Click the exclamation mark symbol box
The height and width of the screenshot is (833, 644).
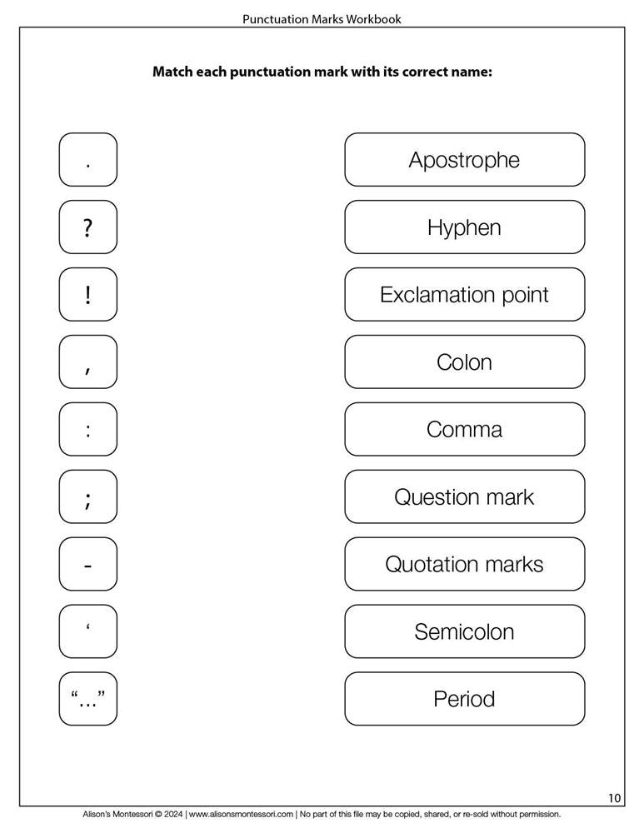click(x=87, y=295)
